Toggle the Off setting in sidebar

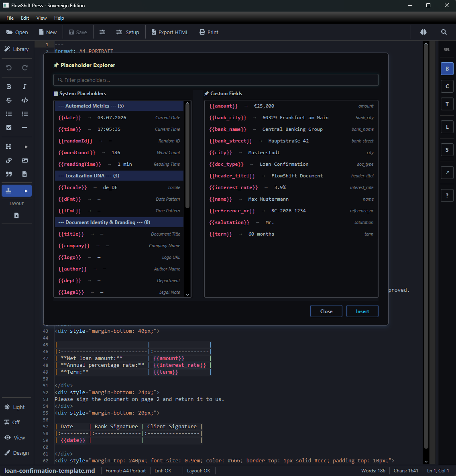click(x=12, y=422)
